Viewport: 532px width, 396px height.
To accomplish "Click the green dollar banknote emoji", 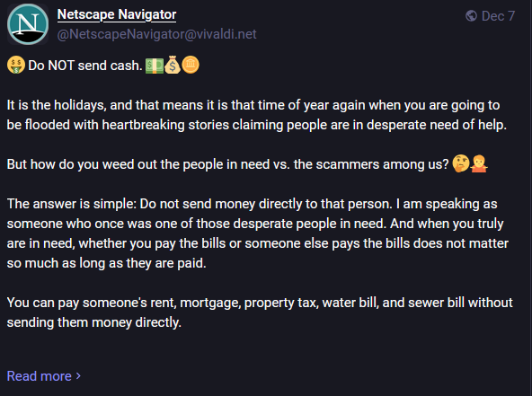I will (155, 66).
